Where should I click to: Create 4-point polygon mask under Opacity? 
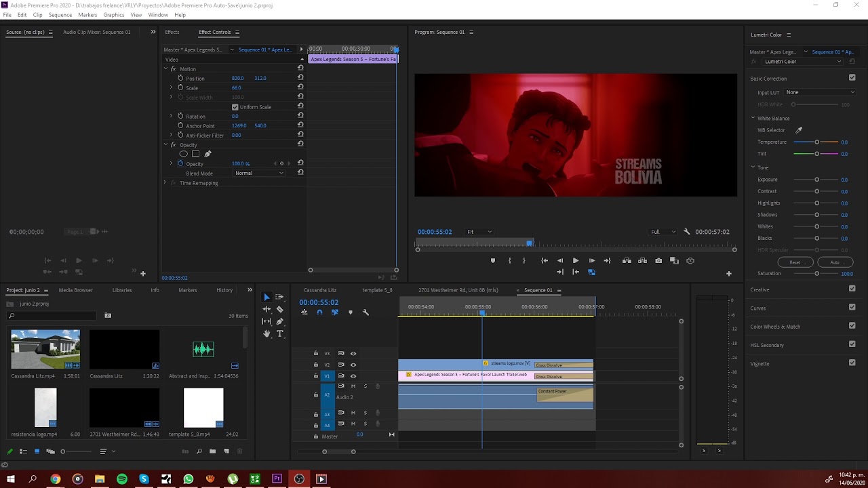click(195, 154)
